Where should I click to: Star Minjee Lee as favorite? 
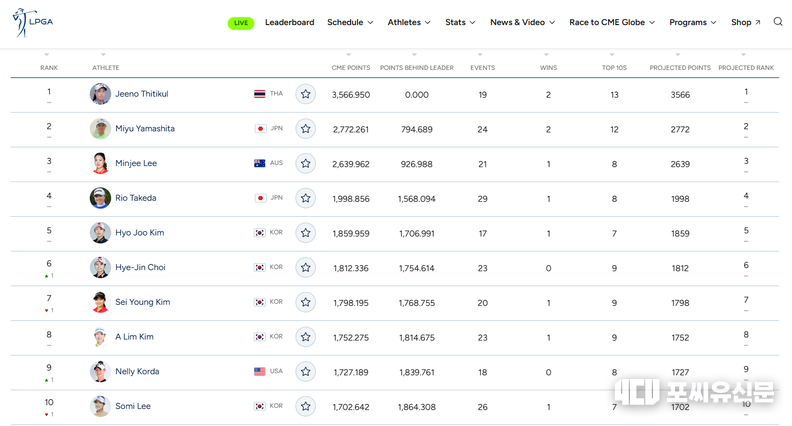click(x=305, y=164)
